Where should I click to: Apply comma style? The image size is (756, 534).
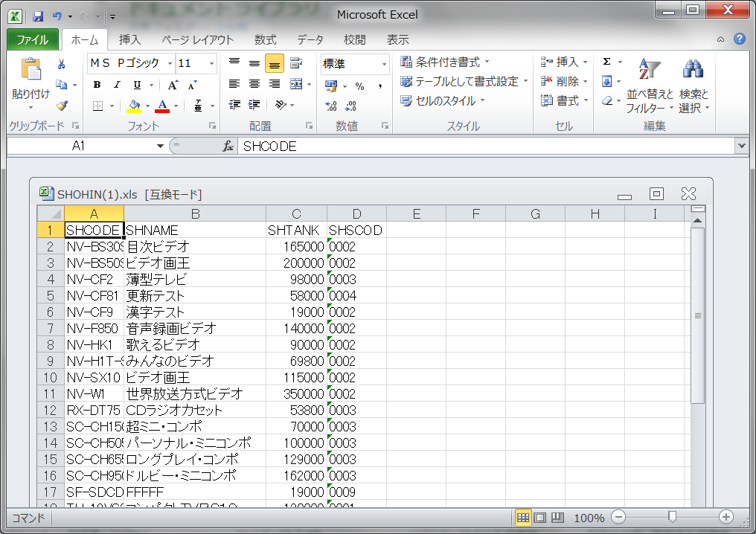click(x=380, y=86)
